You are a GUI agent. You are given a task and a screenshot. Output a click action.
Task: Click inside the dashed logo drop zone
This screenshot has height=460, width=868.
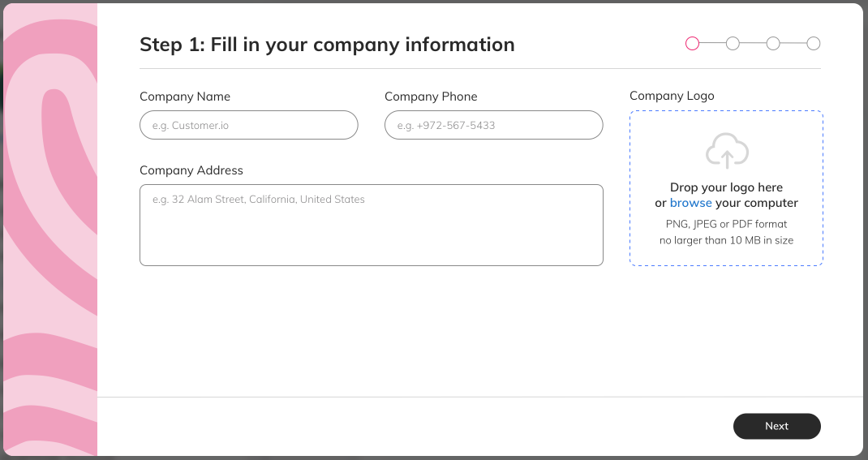726,188
